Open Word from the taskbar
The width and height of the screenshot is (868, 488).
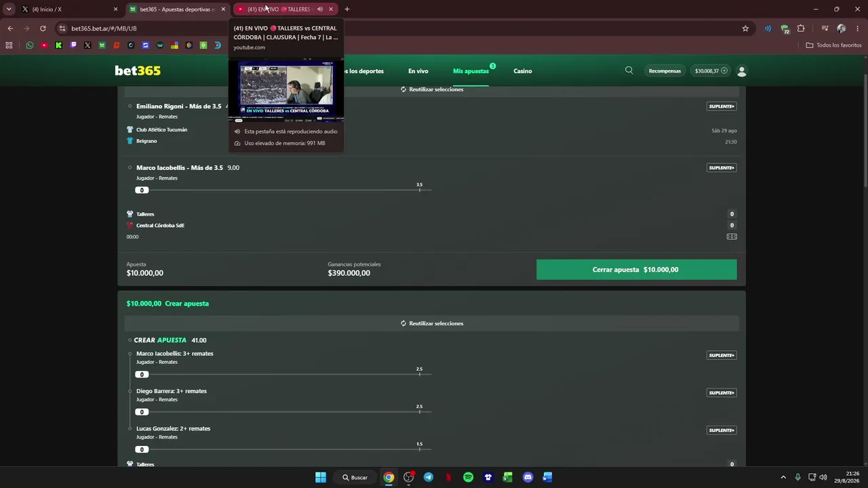(x=547, y=477)
